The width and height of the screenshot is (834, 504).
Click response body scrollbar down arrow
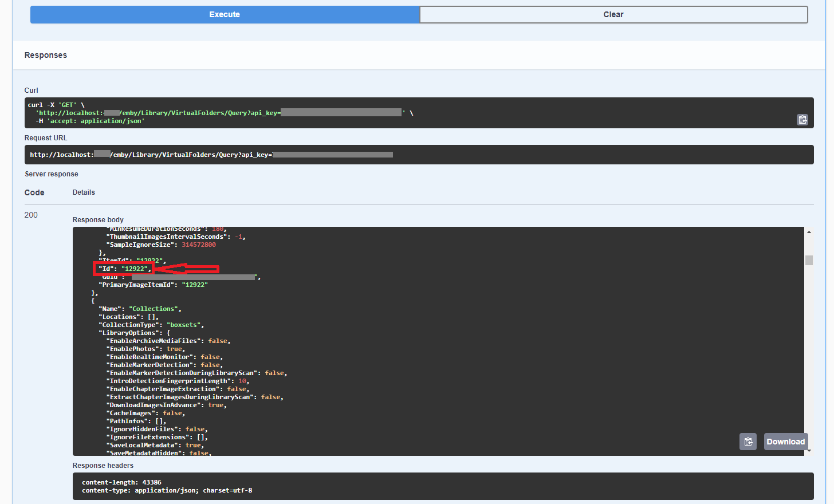(x=809, y=451)
